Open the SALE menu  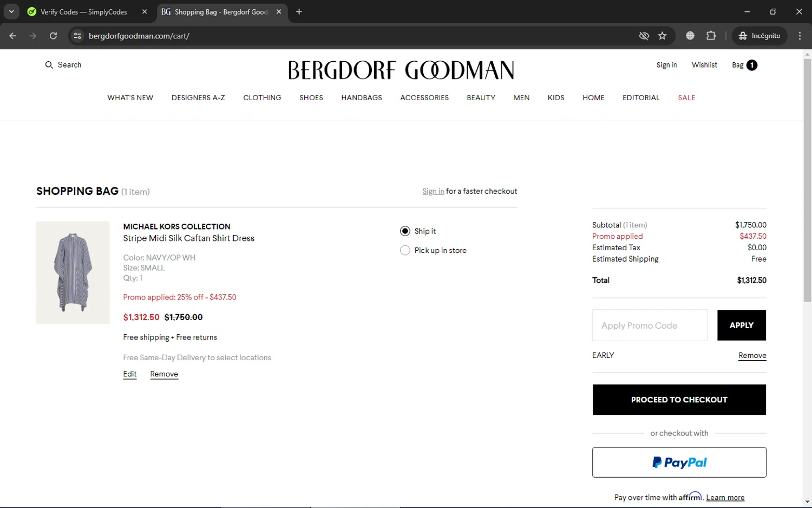point(686,98)
